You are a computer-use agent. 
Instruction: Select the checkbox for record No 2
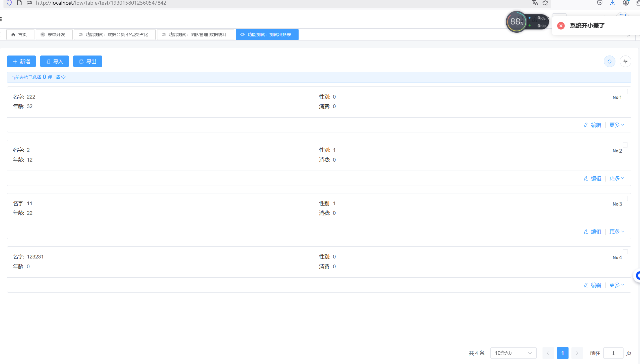[x=625, y=145]
